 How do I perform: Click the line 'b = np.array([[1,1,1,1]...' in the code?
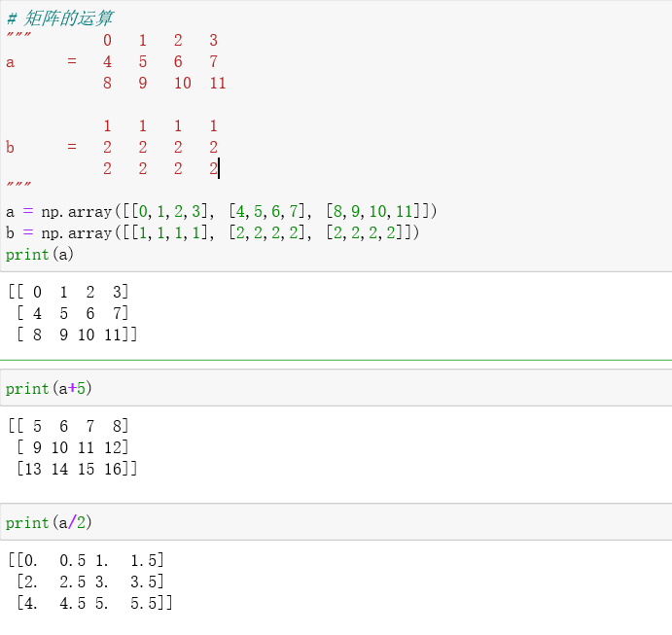click(213, 232)
